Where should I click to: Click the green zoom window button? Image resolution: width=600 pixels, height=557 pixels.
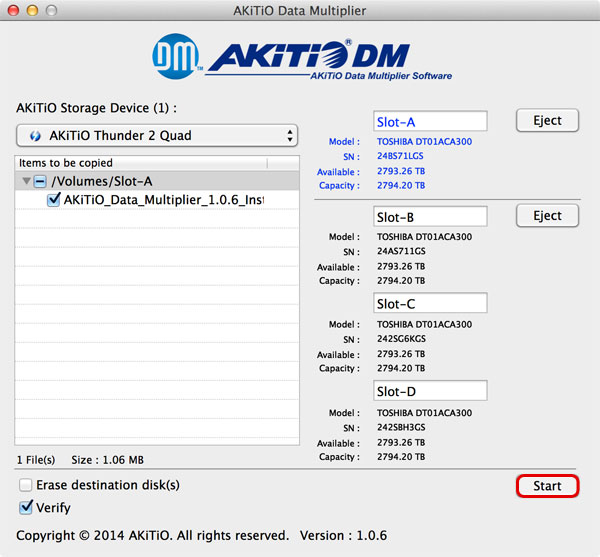point(52,10)
